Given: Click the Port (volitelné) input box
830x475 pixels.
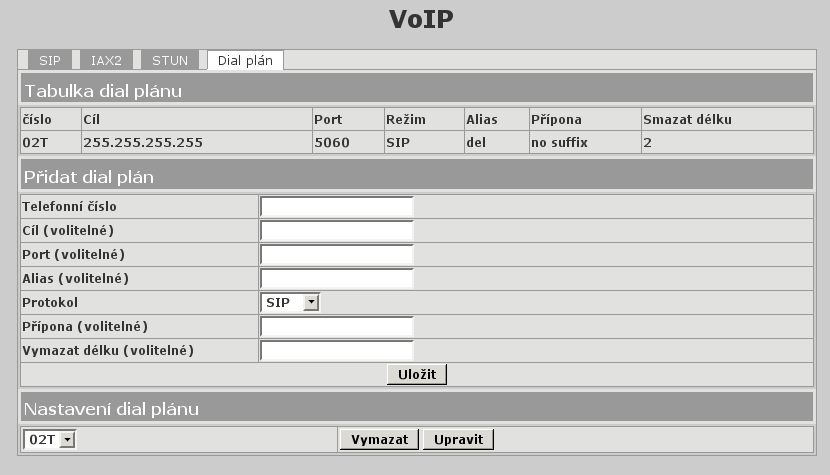Looking at the screenshot, I should (336, 254).
